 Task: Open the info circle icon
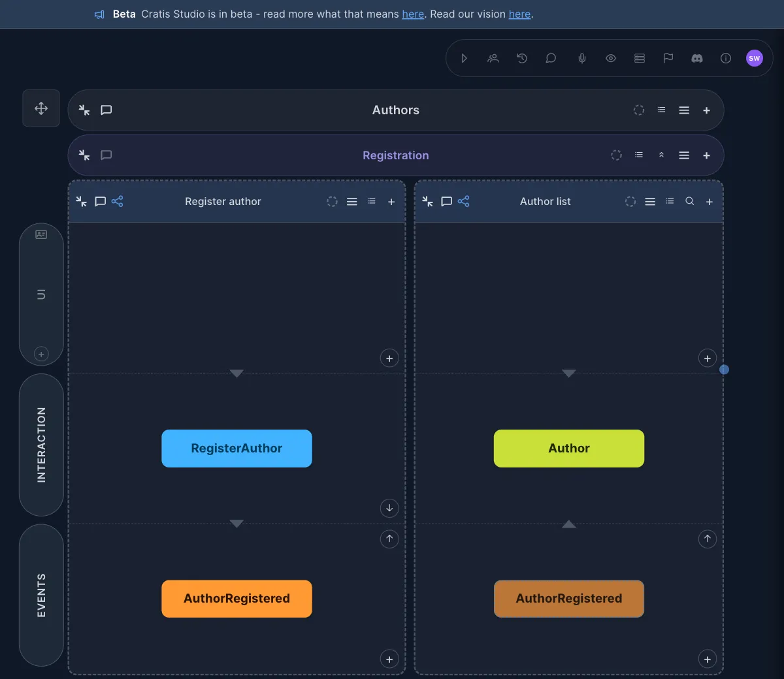(x=726, y=58)
